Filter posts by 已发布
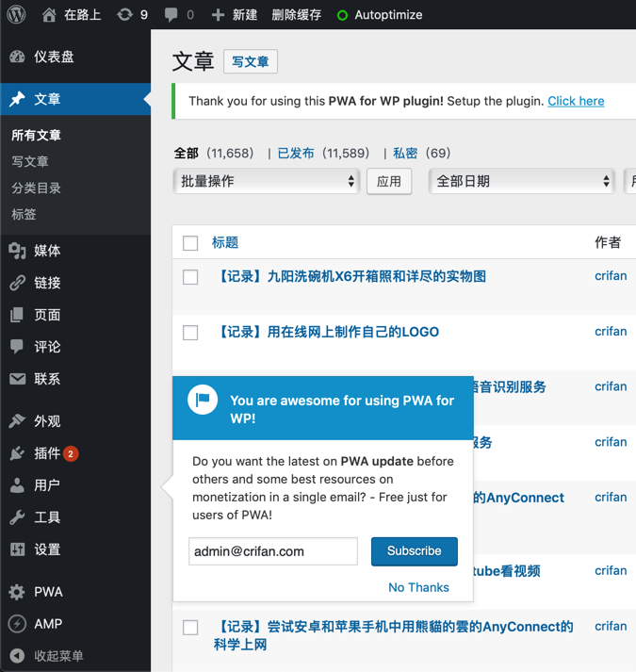The height and width of the screenshot is (672, 636). click(296, 154)
